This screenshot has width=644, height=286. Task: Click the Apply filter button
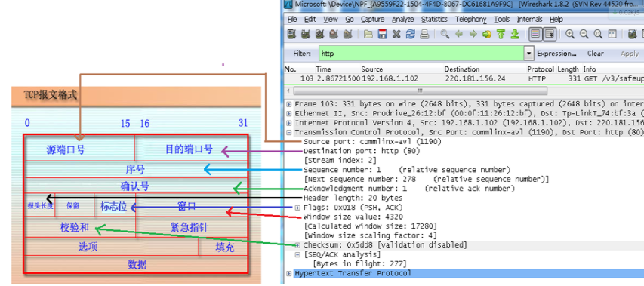[x=629, y=54]
